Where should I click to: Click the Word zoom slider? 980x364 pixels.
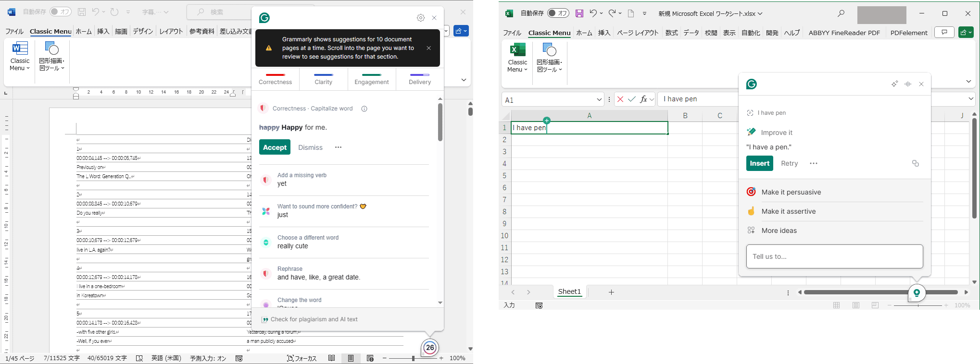pos(413,358)
